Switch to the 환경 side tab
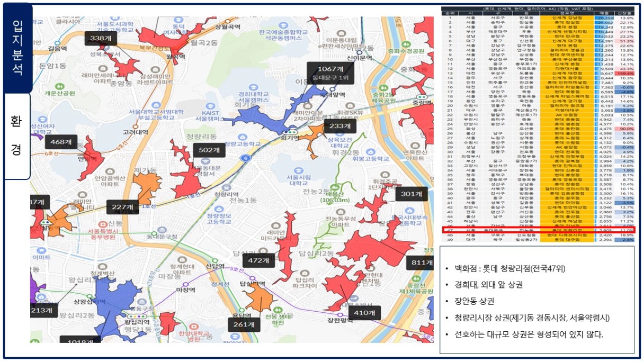The width and height of the screenshot is (644, 362). [x=17, y=136]
